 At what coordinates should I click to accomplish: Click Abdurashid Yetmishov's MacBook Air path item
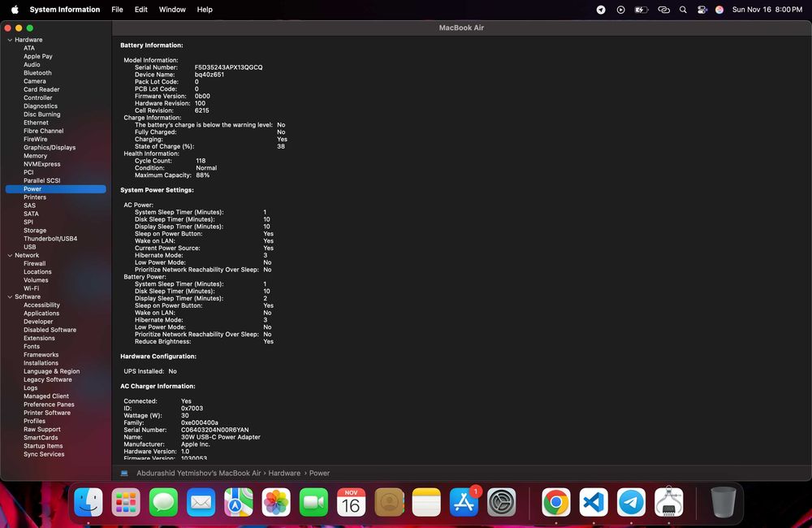(198, 473)
